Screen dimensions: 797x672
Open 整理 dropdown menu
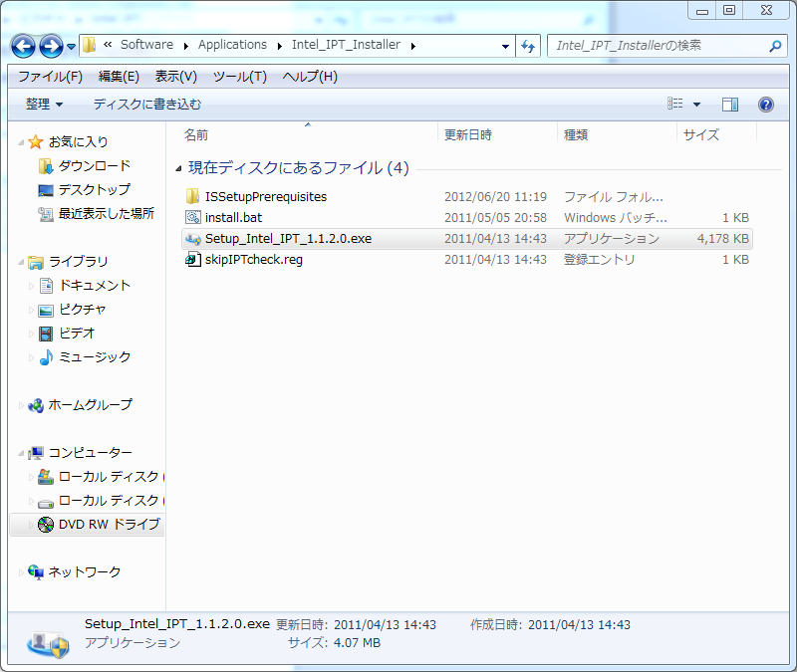(44, 105)
